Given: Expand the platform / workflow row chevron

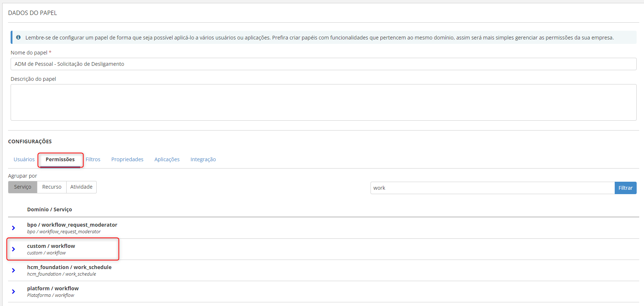Looking at the screenshot, I should [x=14, y=291].
